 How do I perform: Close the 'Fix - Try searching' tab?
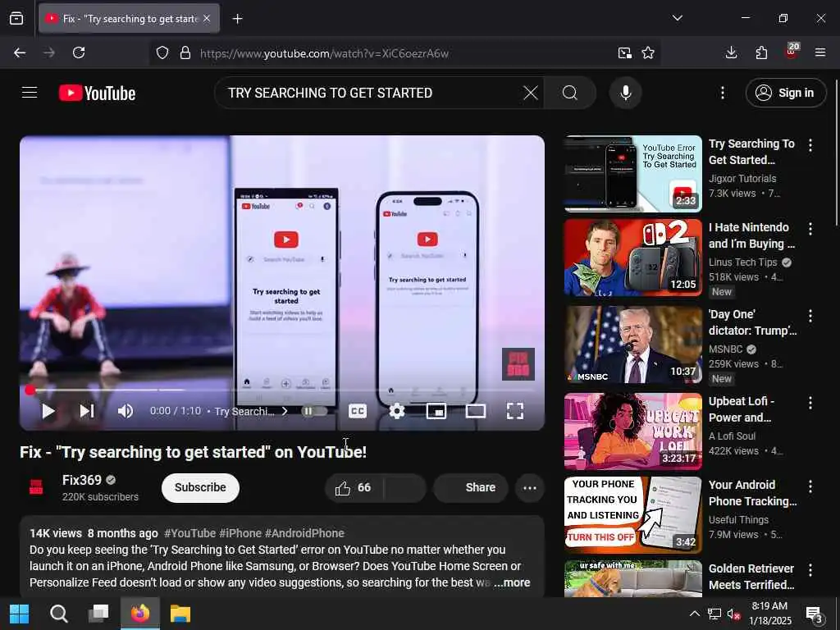point(207,19)
